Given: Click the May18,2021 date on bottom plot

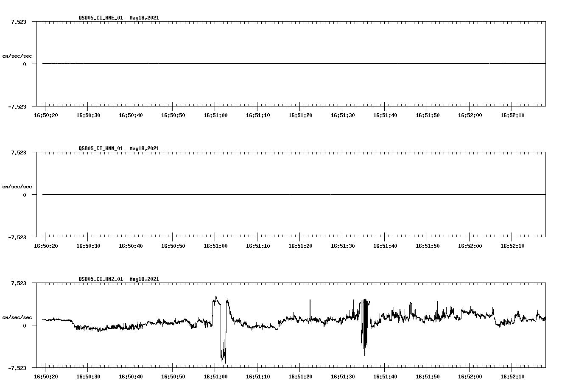Looking at the screenshot, I should (144, 279).
